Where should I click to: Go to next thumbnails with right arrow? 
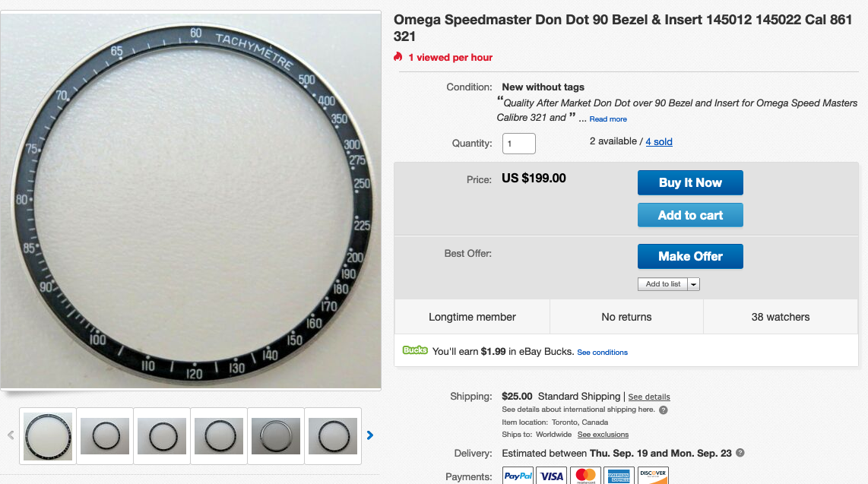[370, 435]
